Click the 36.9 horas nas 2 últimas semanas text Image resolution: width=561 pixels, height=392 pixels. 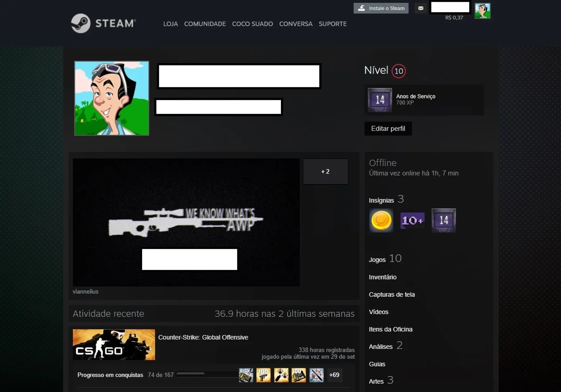pyautogui.click(x=284, y=314)
